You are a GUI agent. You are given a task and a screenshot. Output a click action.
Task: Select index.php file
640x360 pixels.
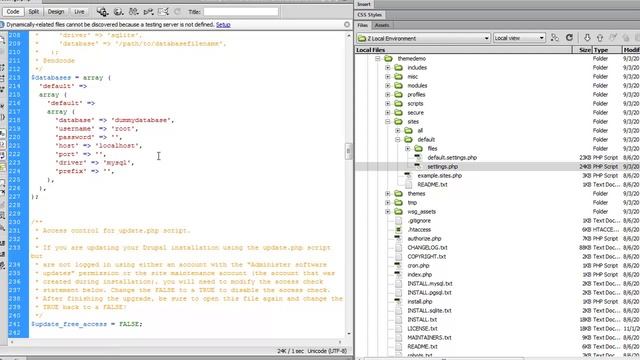[x=420, y=274]
